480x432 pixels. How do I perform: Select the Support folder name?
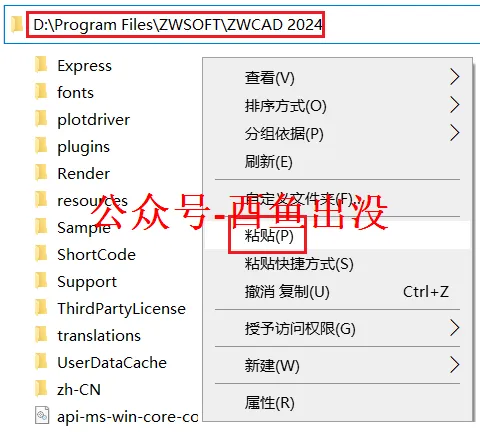[x=87, y=282]
